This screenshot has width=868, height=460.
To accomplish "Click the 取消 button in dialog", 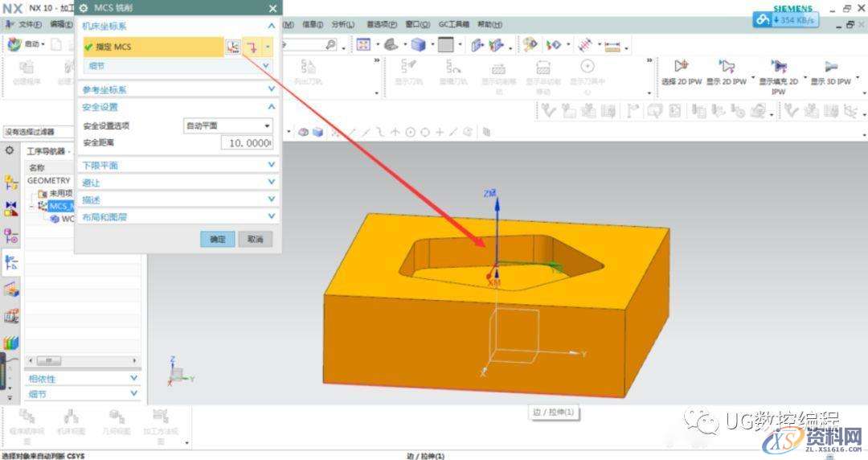I will 256,240.
